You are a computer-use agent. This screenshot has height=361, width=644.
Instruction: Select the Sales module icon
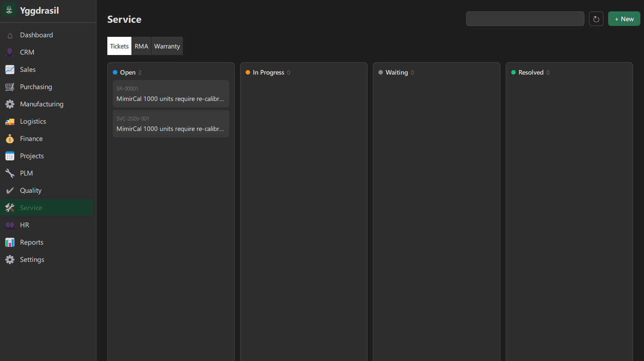10,69
